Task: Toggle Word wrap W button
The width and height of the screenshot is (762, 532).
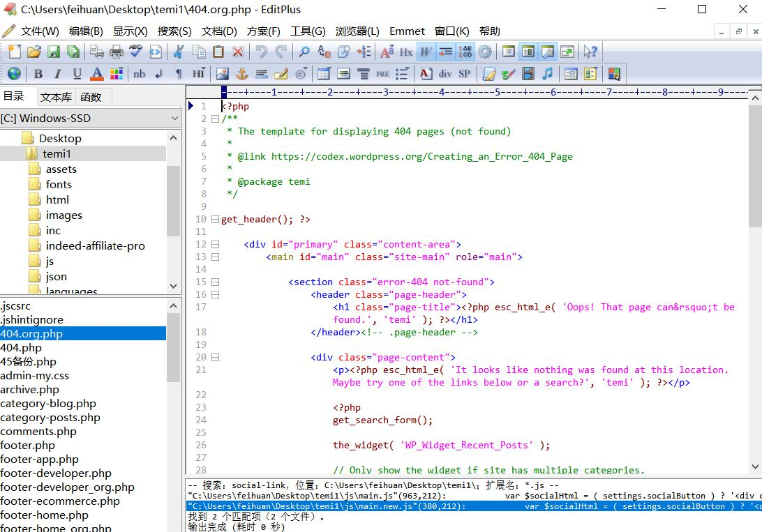Action: click(426, 52)
